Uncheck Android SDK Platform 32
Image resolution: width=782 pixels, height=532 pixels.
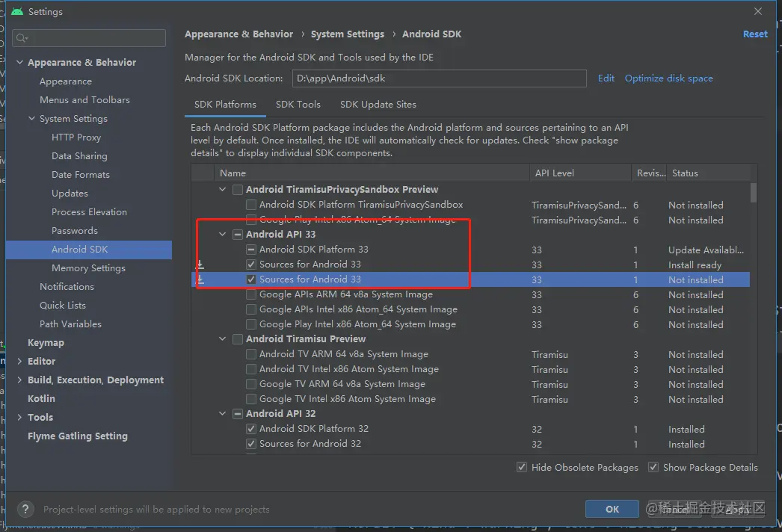[251, 429]
